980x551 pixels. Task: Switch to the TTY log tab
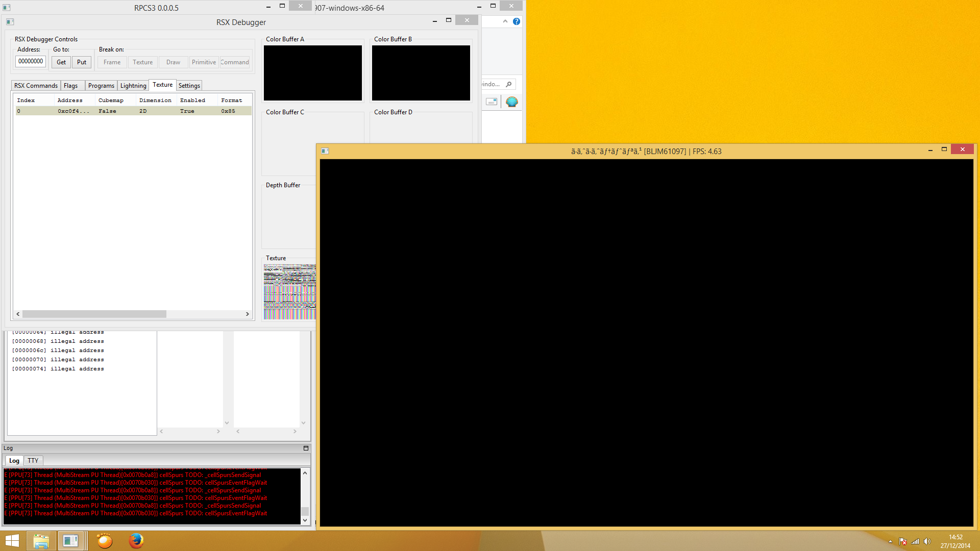click(33, 460)
